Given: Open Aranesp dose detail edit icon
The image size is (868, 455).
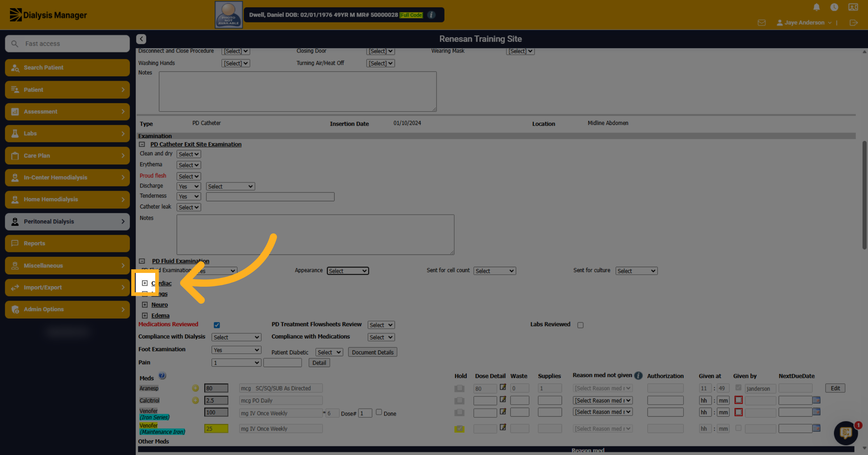Looking at the screenshot, I should pyautogui.click(x=503, y=387).
